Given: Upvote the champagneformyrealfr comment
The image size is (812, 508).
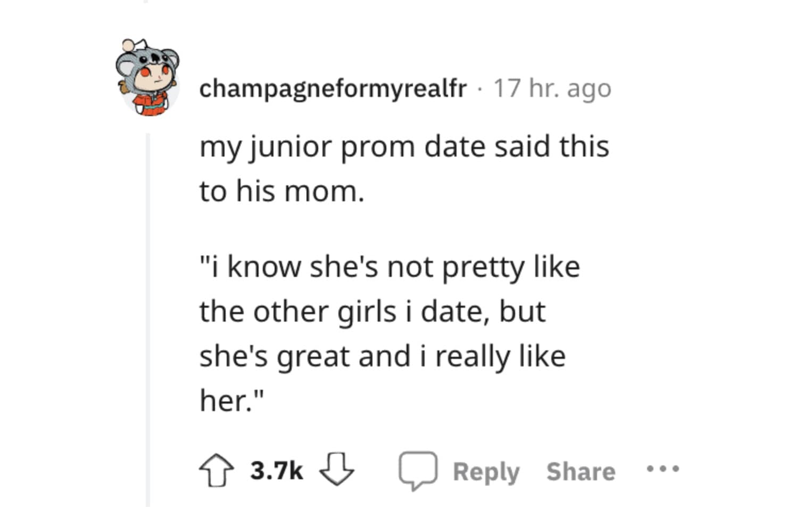Looking at the screenshot, I should 216,470.
